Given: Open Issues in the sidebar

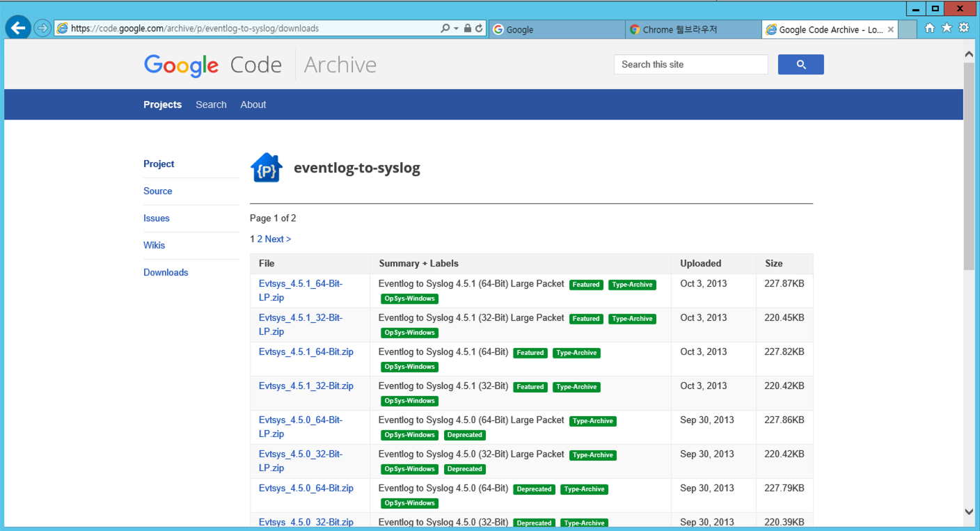Looking at the screenshot, I should pyautogui.click(x=156, y=218).
